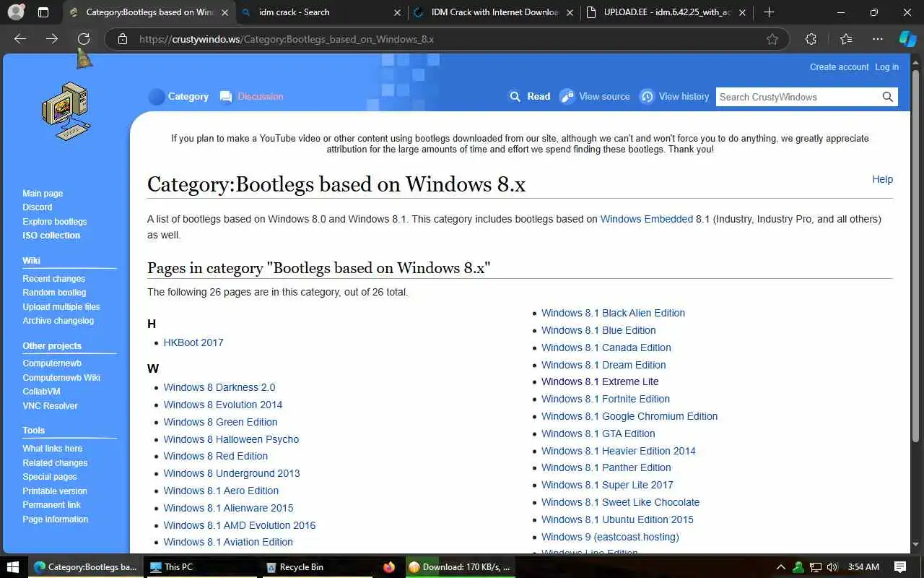The width and height of the screenshot is (924, 578).
Task: Open Windows 8.1 Extreme Lite link
Action: 600,381
